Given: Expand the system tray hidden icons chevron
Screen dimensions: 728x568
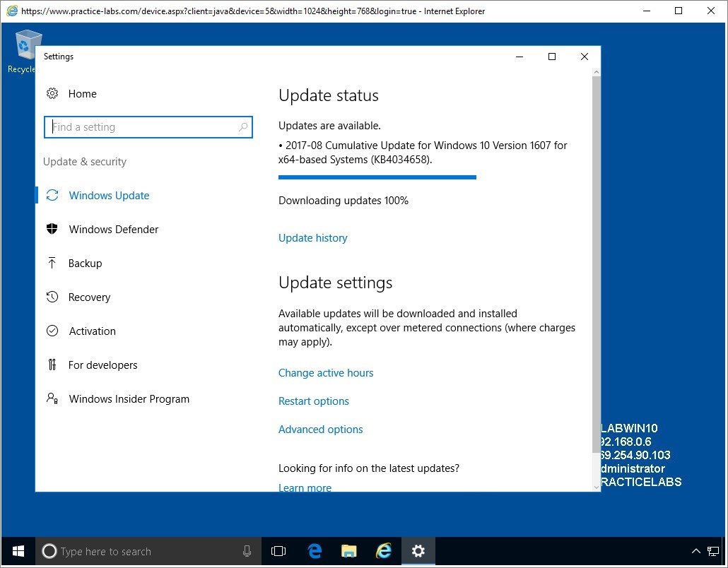Looking at the screenshot, I should pyautogui.click(x=695, y=551).
